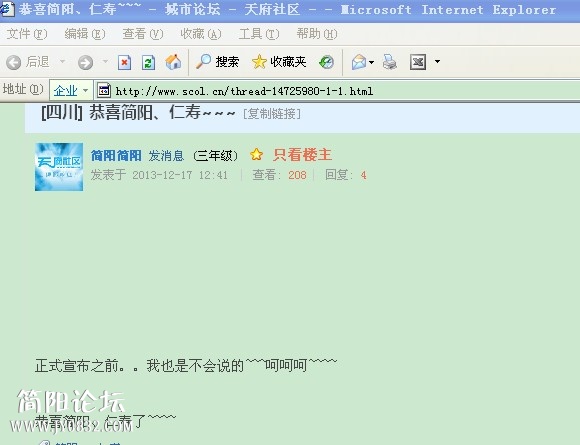Image resolution: width=580 pixels, height=445 pixels.
Task: Click the gold star icon beside 只看楼主
Action: tap(256, 155)
